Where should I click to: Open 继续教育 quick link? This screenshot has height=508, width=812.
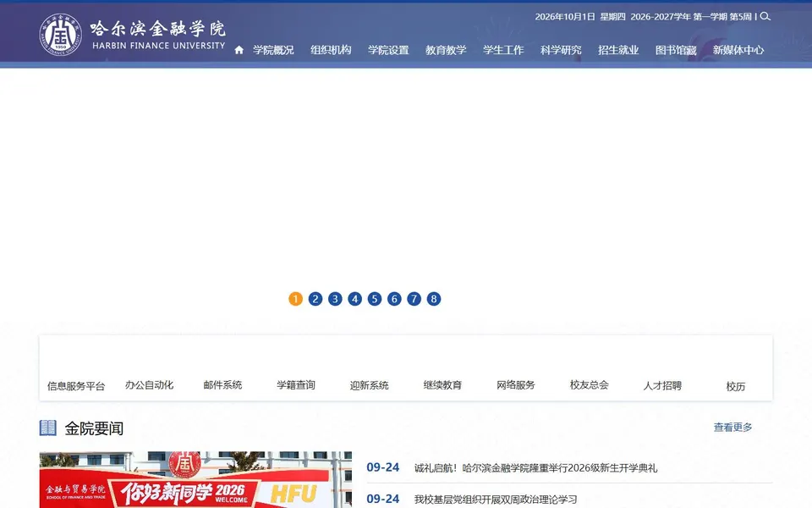coord(442,385)
